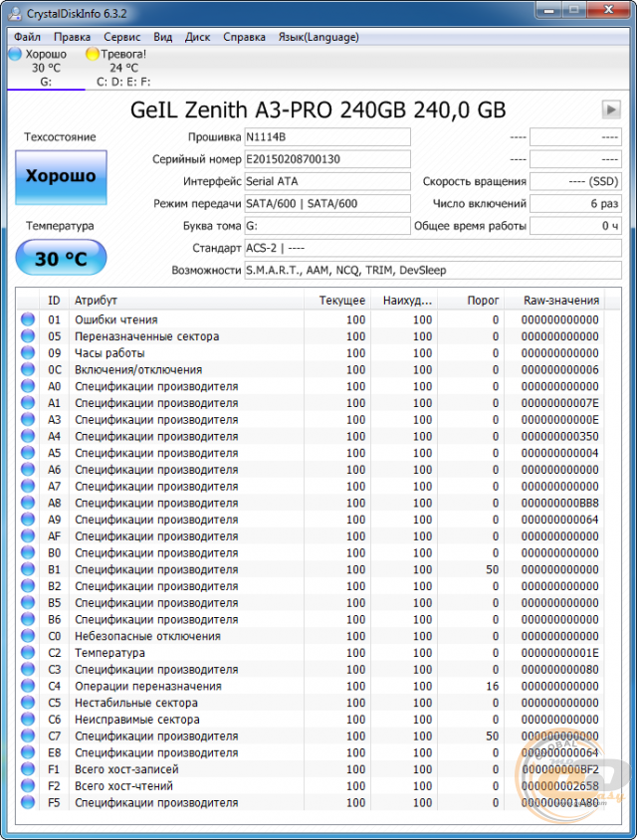The width and height of the screenshot is (637, 840).
Task: Click the Стандарт field ACS-2
Action: pyautogui.click(x=433, y=248)
